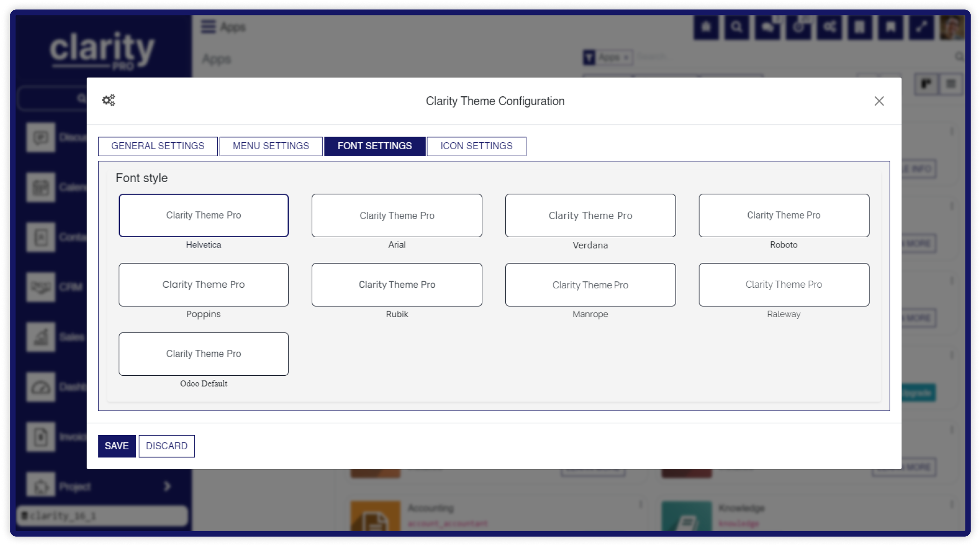Toggle the hamburger menu beside Apps
The image size is (980, 546).
pos(208,27)
